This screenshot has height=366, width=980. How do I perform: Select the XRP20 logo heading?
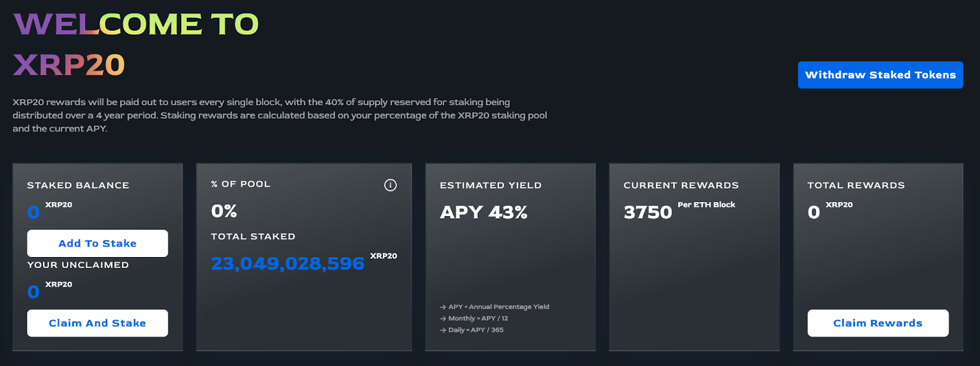pyautogui.click(x=69, y=63)
